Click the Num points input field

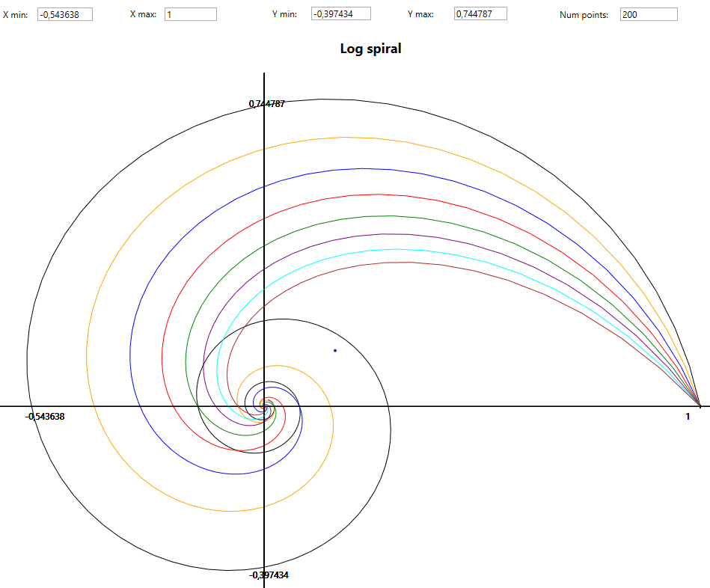pos(649,14)
